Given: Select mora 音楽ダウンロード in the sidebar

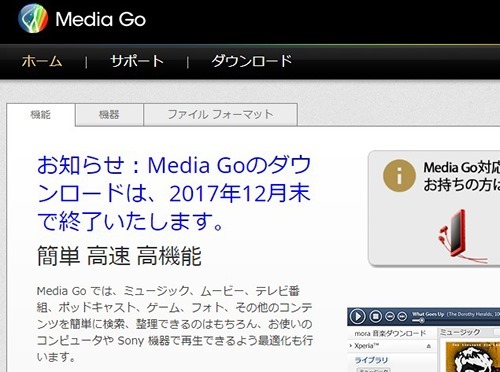Looking at the screenshot, I should tap(390, 333).
